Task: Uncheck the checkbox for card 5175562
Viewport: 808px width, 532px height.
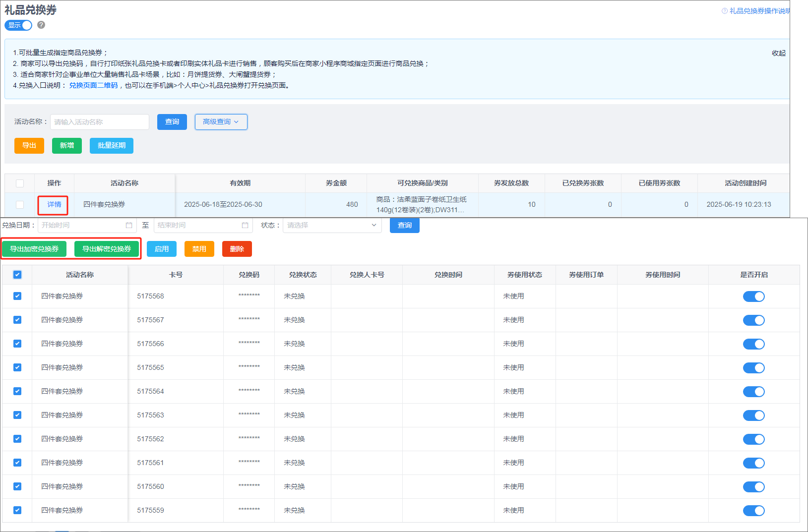Action: point(17,439)
